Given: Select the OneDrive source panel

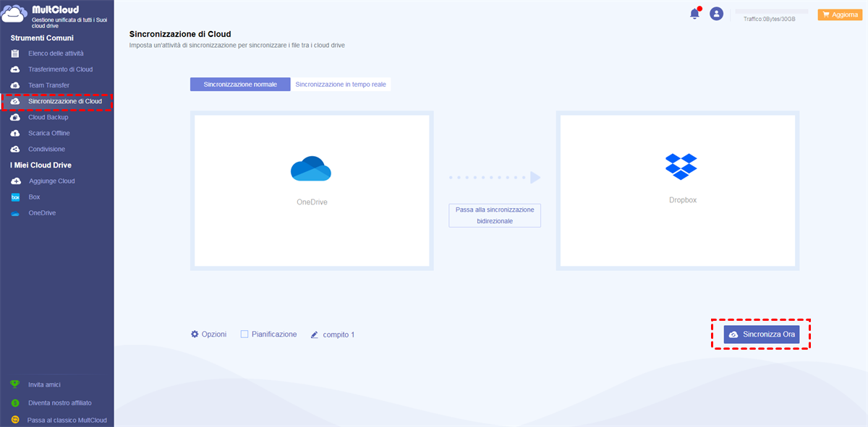Looking at the screenshot, I should (x=312, y=191).
